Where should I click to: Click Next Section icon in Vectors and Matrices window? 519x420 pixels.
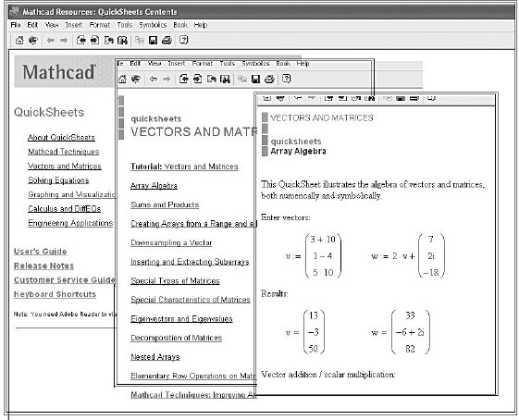[x=198, y=80]
